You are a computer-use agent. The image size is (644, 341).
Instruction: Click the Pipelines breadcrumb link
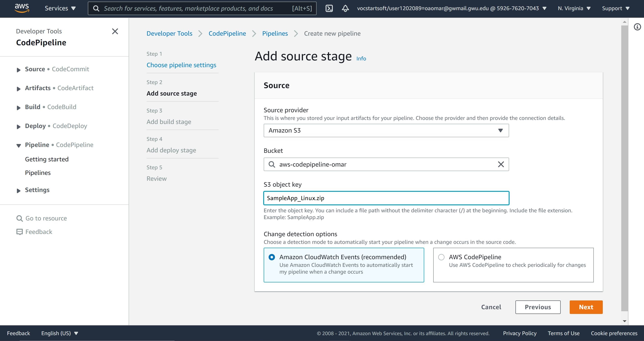pos(275,34)
